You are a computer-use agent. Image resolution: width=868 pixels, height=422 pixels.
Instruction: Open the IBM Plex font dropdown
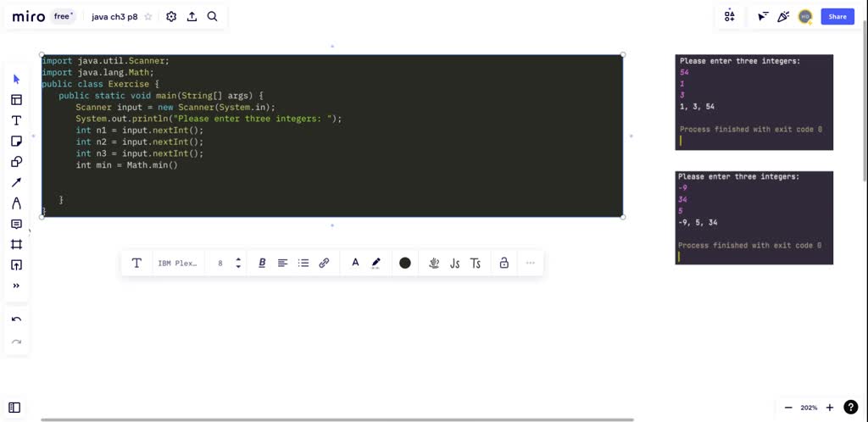coord(178,264)
